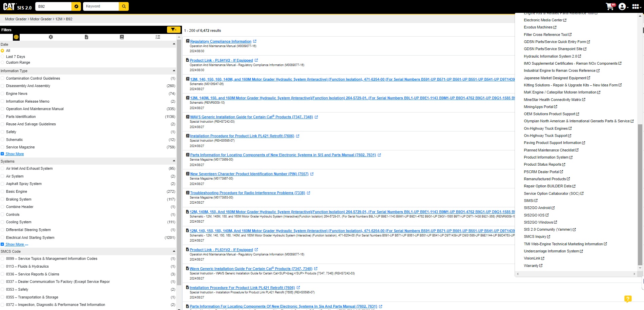The width and height of the screenshot is (644, 310).
Task: Choose Warranty from the apps menu
Action: [531, 266]
